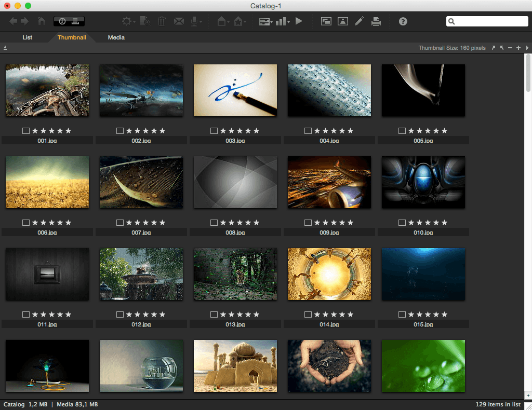
Task: Click the pencil edit icon
Action: pos(360,21)
